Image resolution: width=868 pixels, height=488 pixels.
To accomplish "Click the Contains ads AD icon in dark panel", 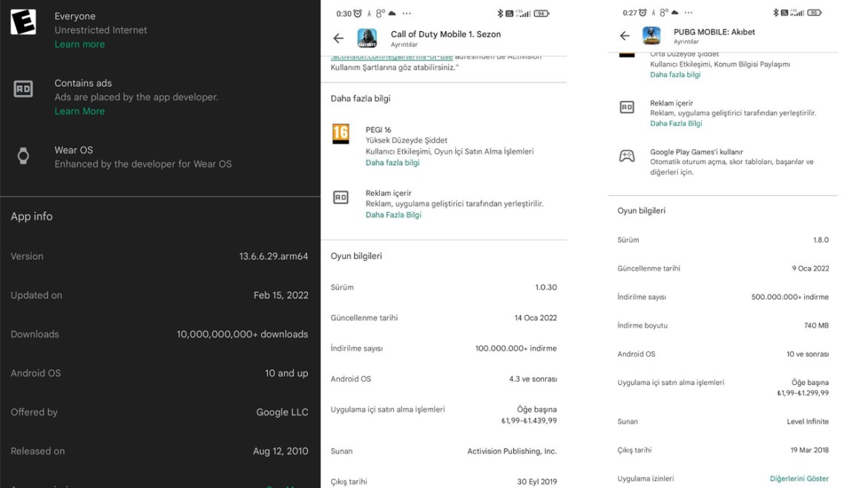I will (x=23, y=88).
